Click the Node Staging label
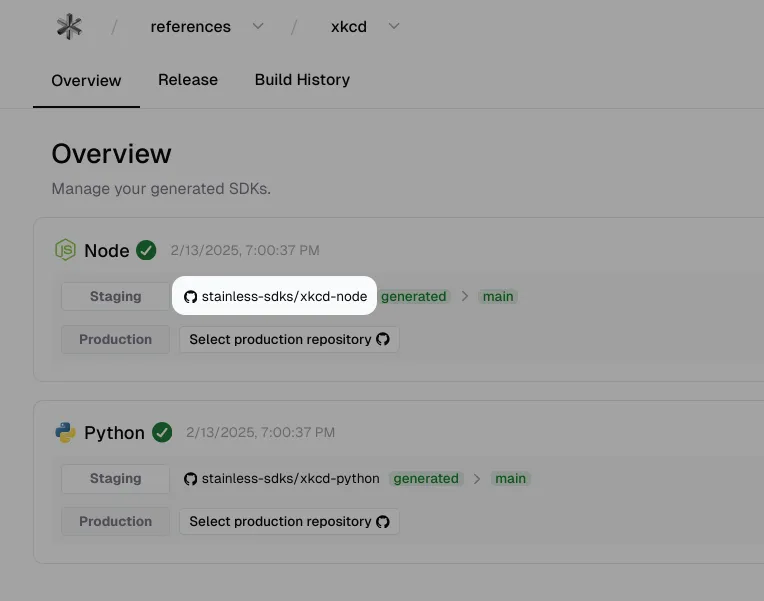 [x=115, y=296]
